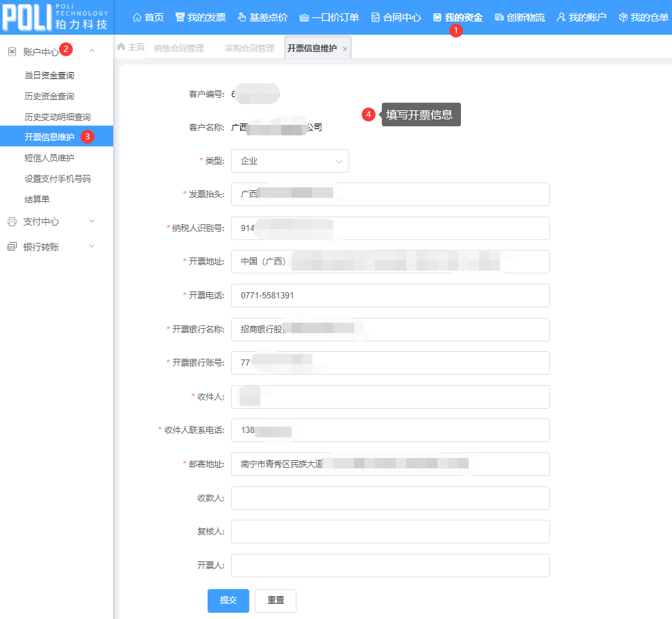Click the blue 提交 button
This screenshot has width=672, height=619.
(x=228, y=600)
